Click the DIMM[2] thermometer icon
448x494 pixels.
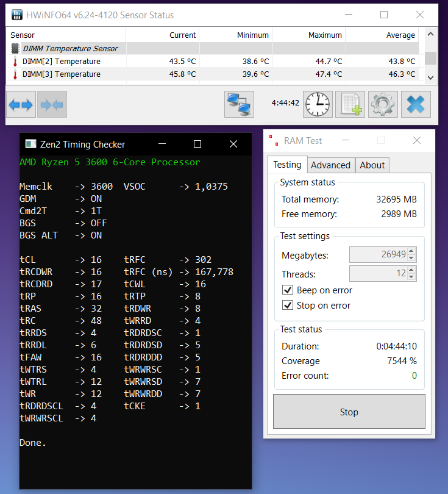(x=15, y=62)
